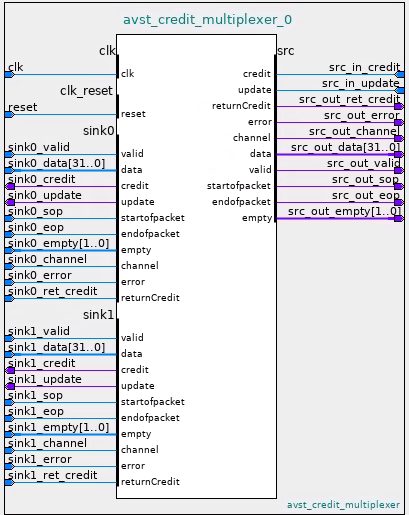Select the sink1_ret_credit input pin arrow
The width and height of the screenshot is (409, 515).
(10, 482)
